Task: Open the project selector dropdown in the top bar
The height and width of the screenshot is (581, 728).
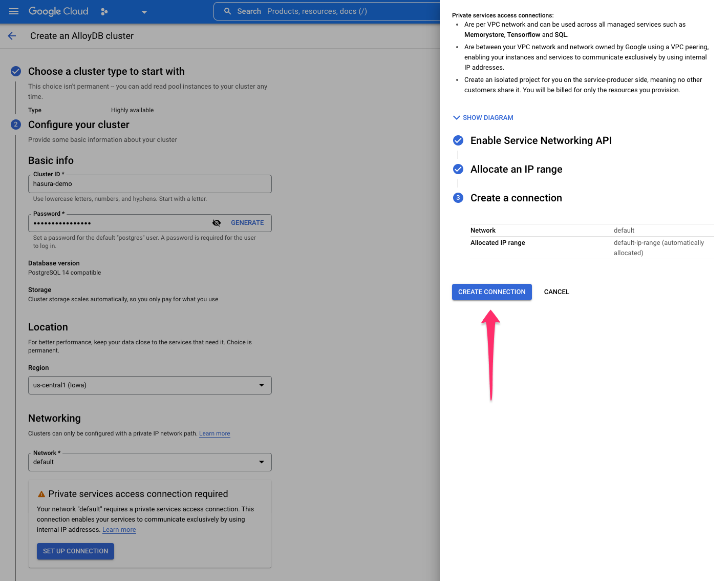Action: (x=144, y=11)
